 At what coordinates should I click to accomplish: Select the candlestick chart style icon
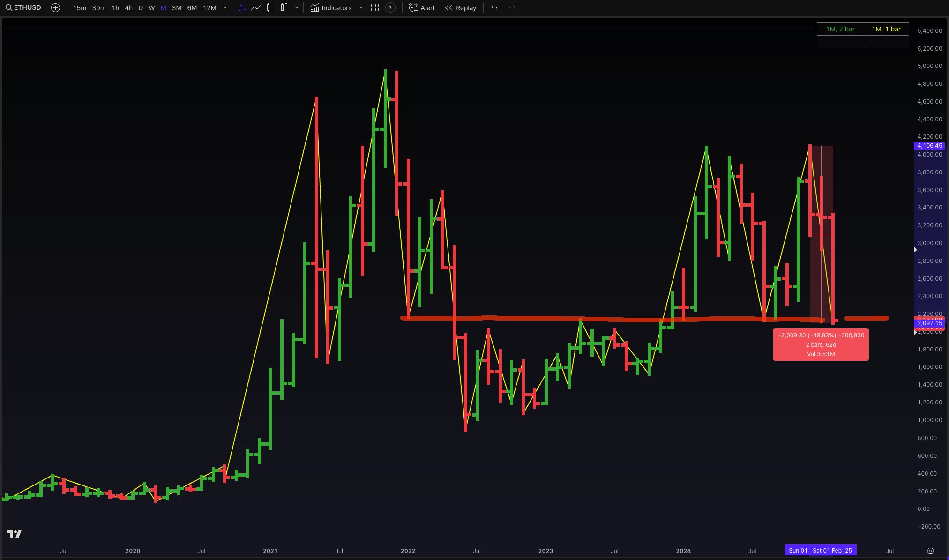pyautogui.click(x=270, y=7)
